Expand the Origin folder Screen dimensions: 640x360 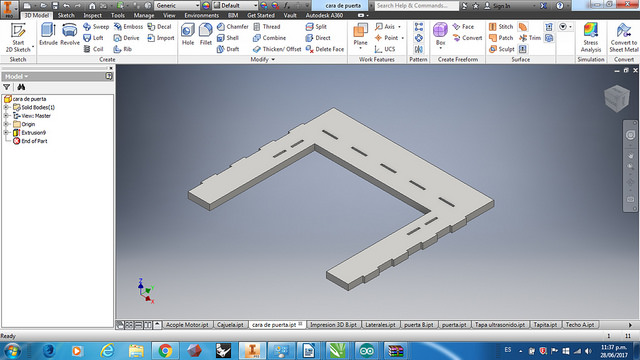point(6,124)
